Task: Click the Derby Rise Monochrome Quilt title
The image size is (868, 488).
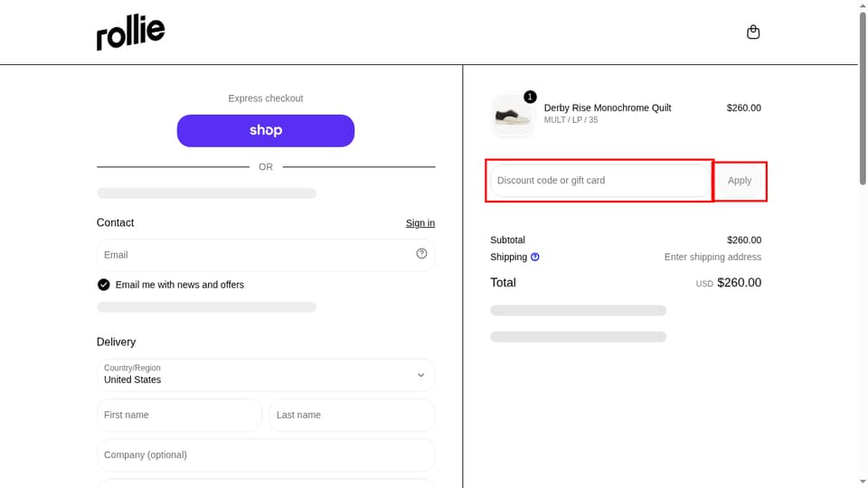Action: coord(608,108)
